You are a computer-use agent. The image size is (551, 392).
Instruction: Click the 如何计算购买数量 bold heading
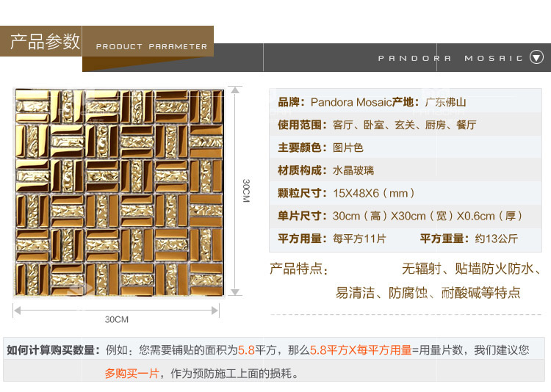(x=51, y=350)
